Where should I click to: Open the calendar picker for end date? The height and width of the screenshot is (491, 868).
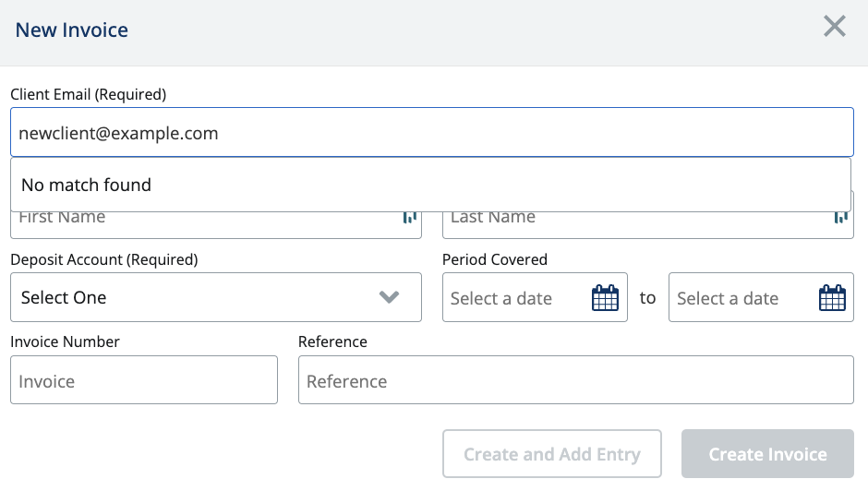pos(832,298)
